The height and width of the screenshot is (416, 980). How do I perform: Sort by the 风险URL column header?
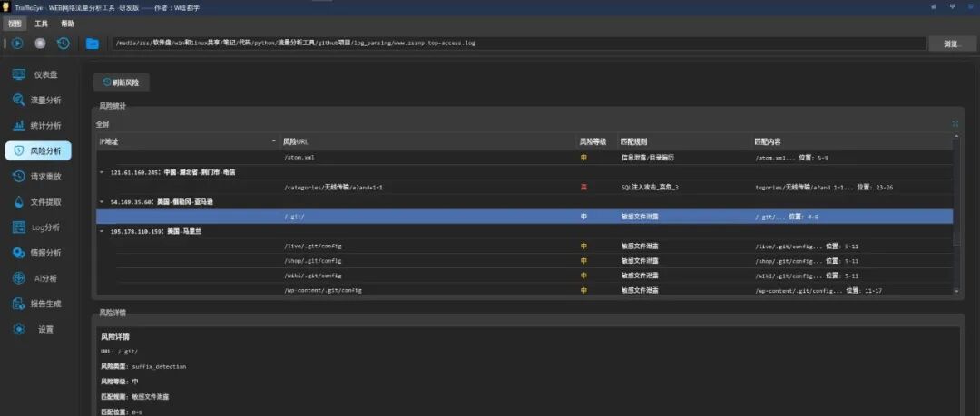coord(427,141)
